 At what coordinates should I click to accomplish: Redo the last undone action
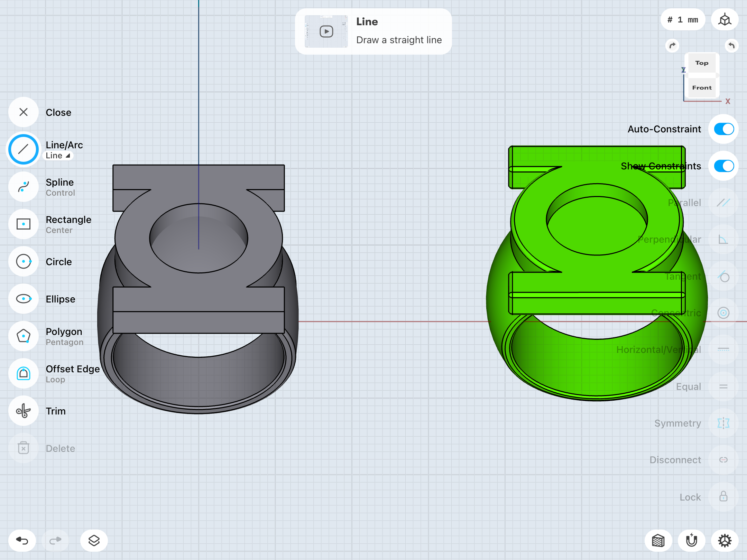[x=55, y=541]
